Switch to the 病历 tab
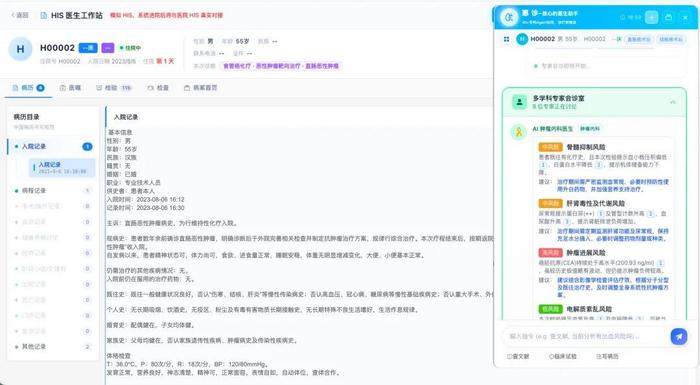This screenshot has width=700, height=385. point(29,88)
